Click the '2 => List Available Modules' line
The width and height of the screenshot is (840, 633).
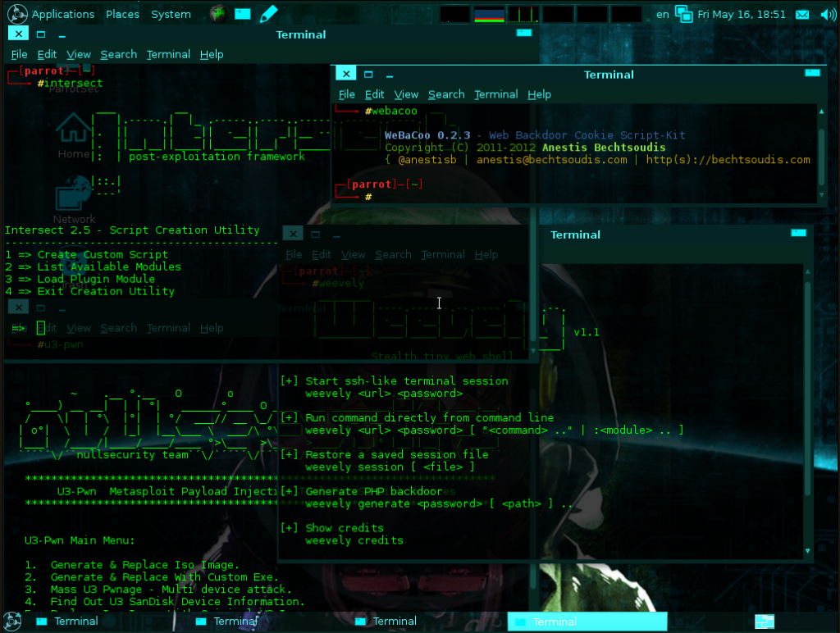(94, 266)
